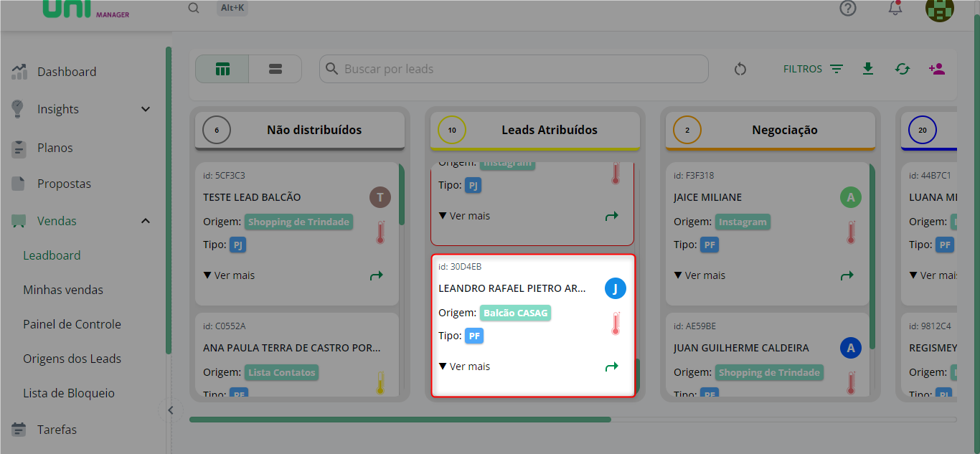This screenshot has height=454, width=980.
Task: Click forward arrow on Teste Lead Balcão card
Action: [376, 275]
